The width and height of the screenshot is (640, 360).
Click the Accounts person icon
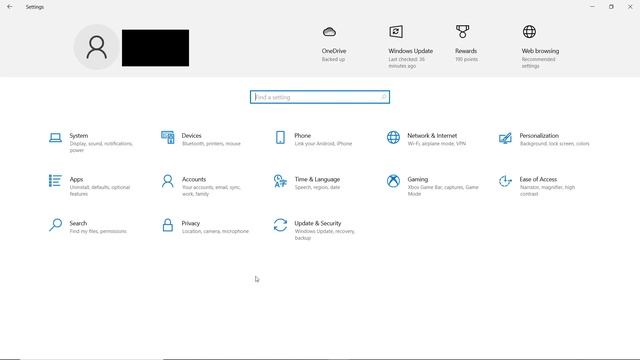168,181
